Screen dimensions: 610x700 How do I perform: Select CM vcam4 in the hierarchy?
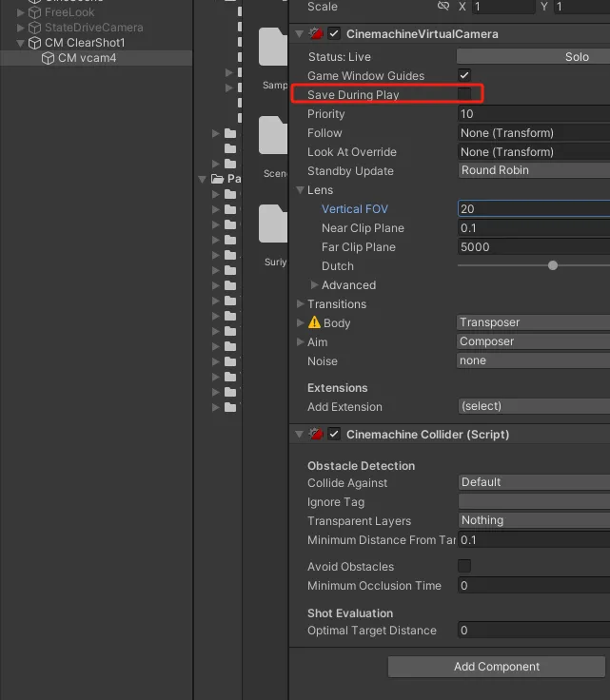point(96,58)
